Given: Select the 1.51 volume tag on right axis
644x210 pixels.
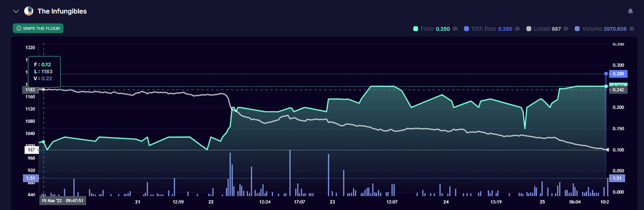Looking at the screenshot, I should 617,178.
